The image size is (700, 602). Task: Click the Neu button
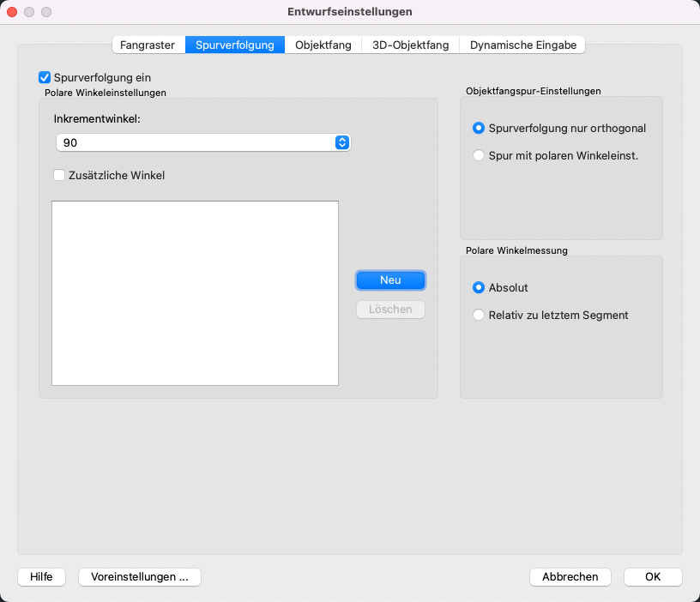(390, 280)
